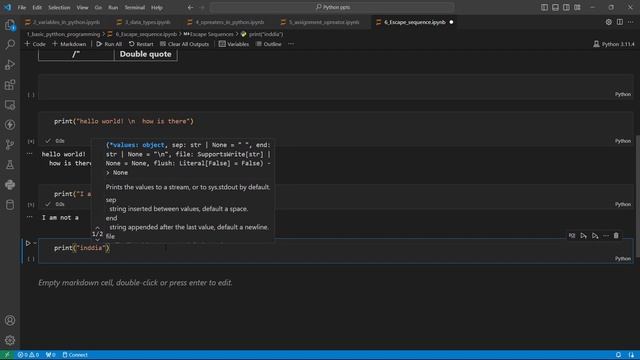Click Connect in the status bar
This screenshot has width=640, height=360.
(75, 355)
